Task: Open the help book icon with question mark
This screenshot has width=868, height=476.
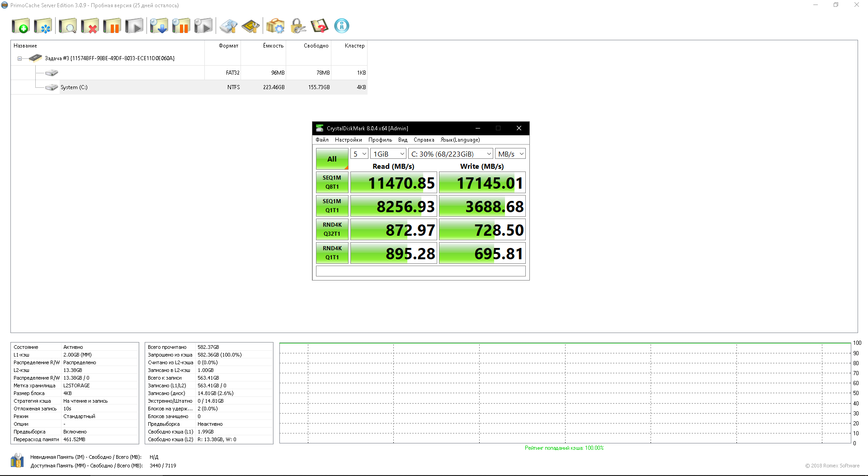Action: pyautogui.click(x=320, y=26)
